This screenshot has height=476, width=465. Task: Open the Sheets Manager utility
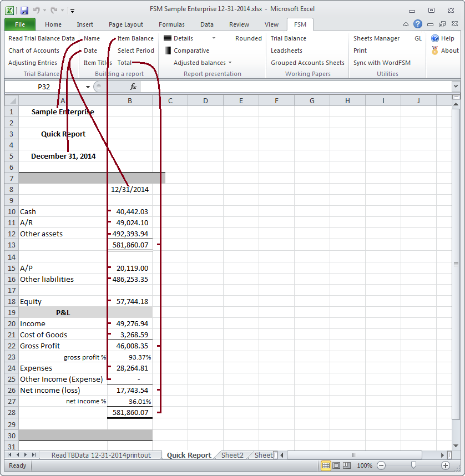[x=376, y=38]
